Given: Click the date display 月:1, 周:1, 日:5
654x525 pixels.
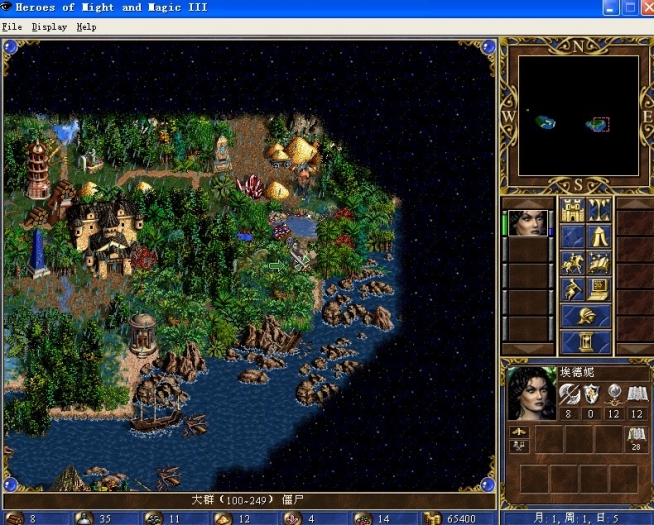Looking at the screenshot, I should [577, 519].
